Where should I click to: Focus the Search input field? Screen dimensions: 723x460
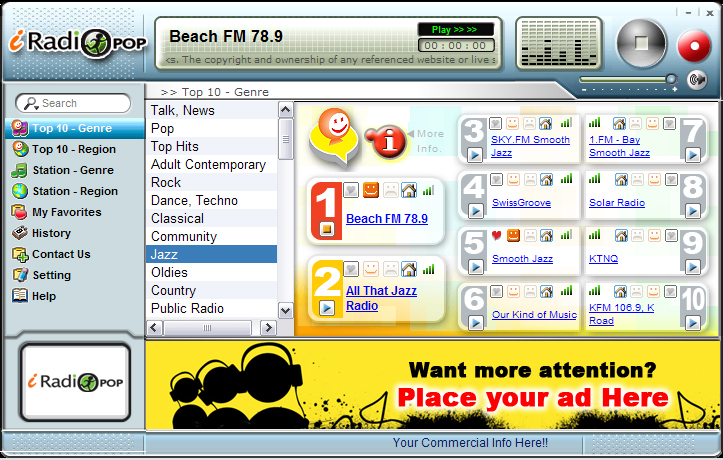[73, 103]
